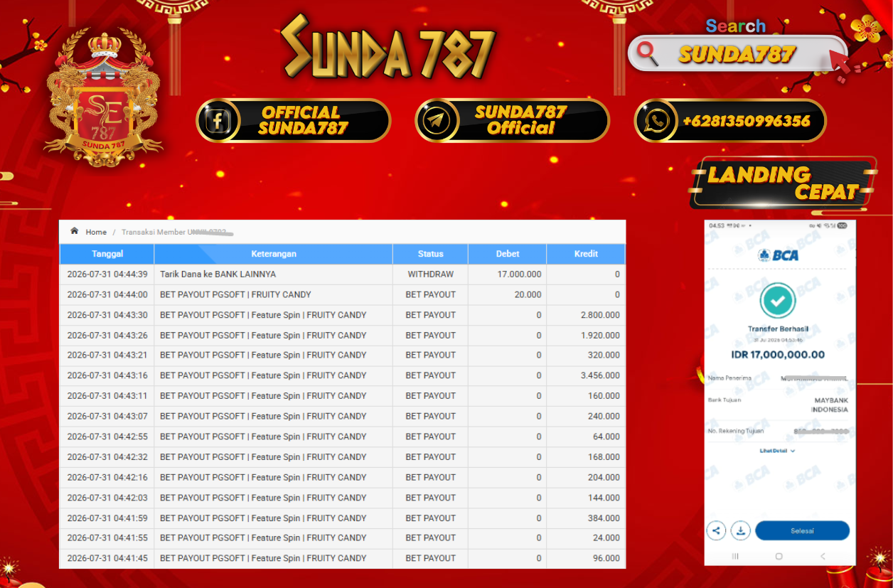The width and height of the screenshot is (893, 588).
Task: Click the 168.000 kredit value
Action: tap(604, 457)
